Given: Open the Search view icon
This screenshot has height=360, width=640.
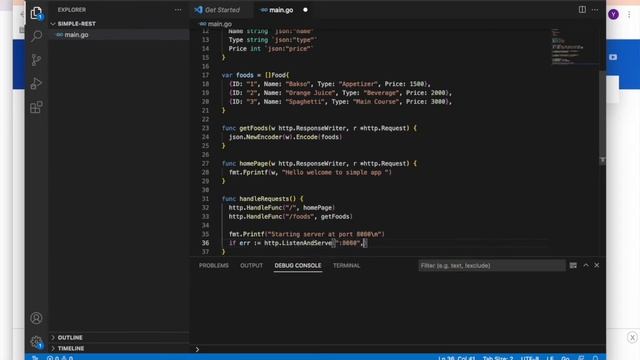Looking at the screenshot, I should click(36, 36).
